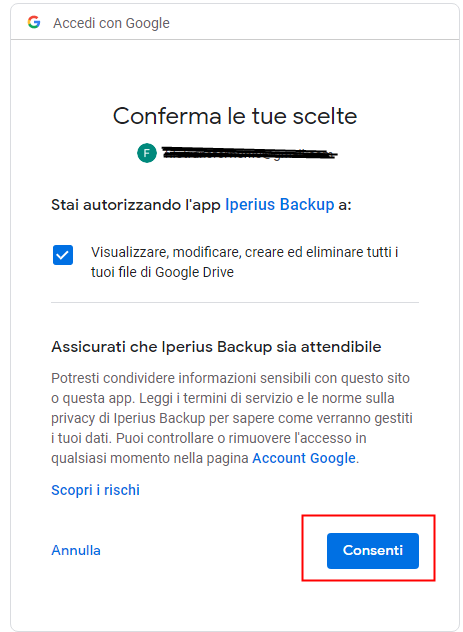
Task: Click the Potresti condividere informazioni sensibili paragraph
Action: [x=232, y=418]
